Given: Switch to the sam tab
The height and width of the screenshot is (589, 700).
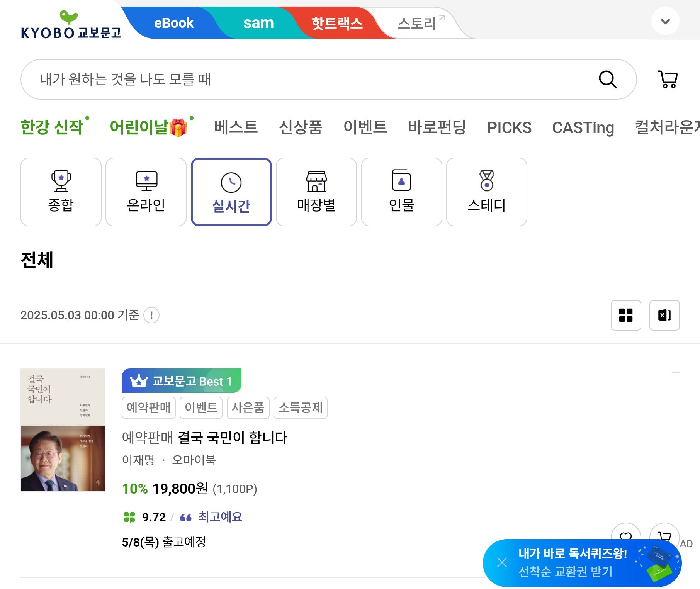Looking at the screenshot, I should [x=258, y=23].
